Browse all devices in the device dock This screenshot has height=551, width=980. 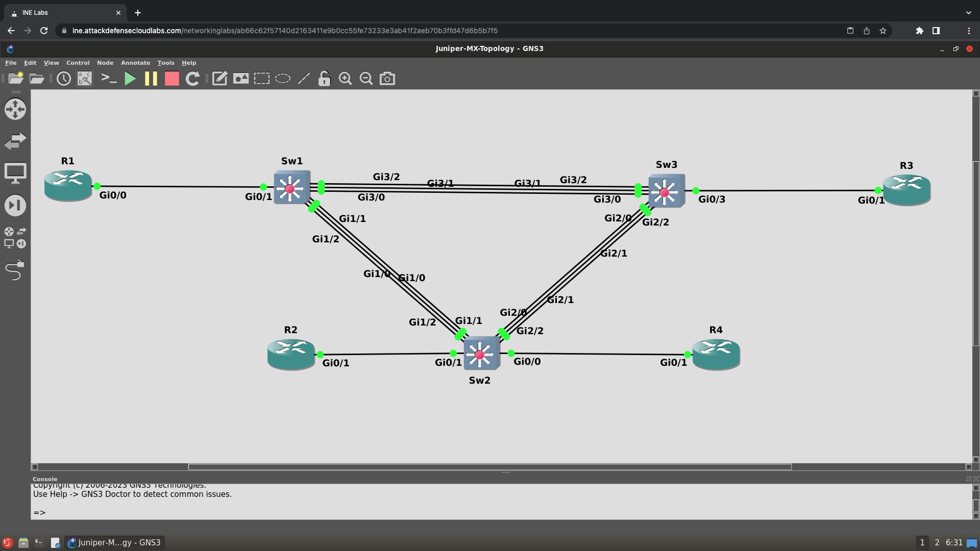point(15,238)
